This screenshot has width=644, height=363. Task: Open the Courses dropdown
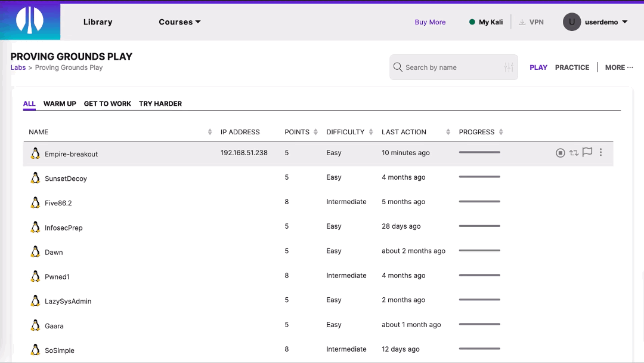click(179, 21)
